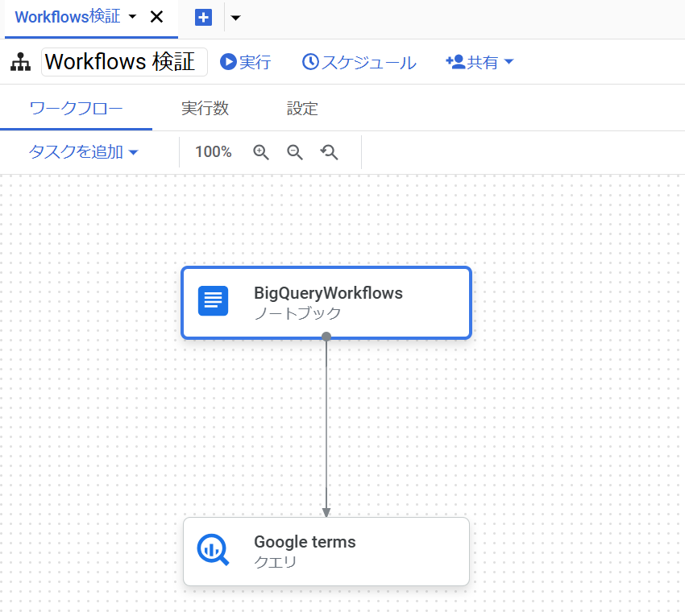This screenshot has width=685, height=616.
Task: Click the notebook icon in BigQueryWorkflows node
Action: (x=214, y=301)
